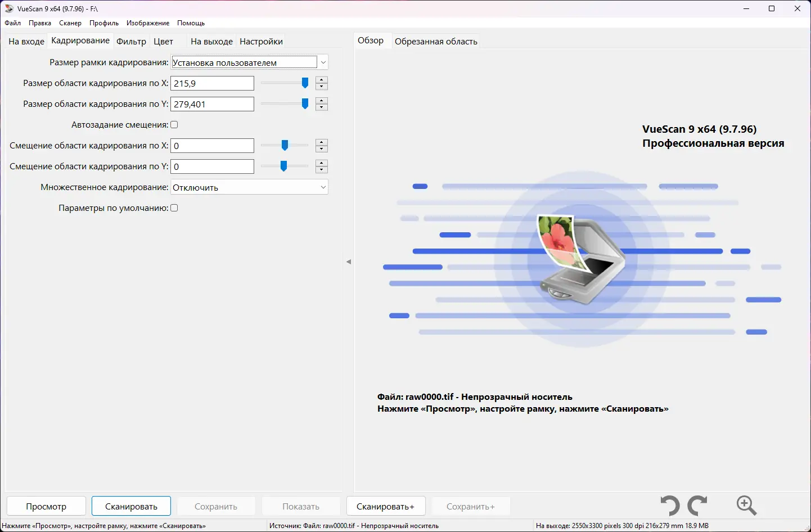Click the VueScan app icon in title bar
This screenshot has width=811, height=532.
coord(9,8)
